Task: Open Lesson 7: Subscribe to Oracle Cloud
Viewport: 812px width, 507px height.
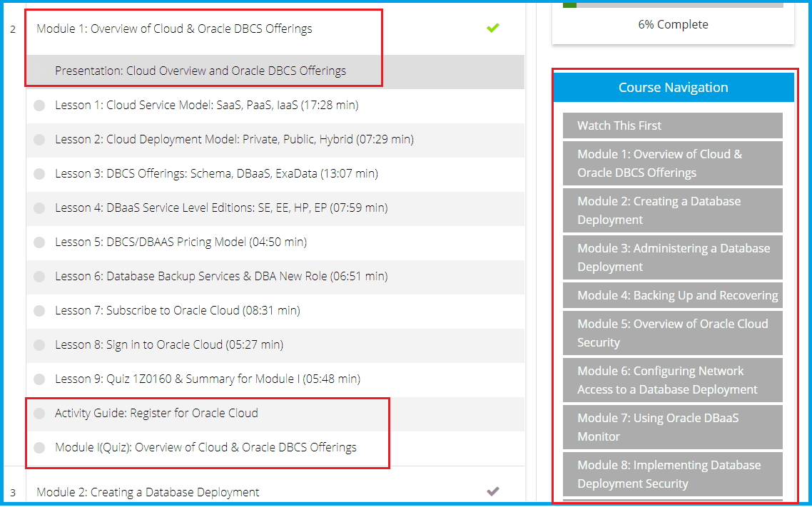Action: coord(178,310)
